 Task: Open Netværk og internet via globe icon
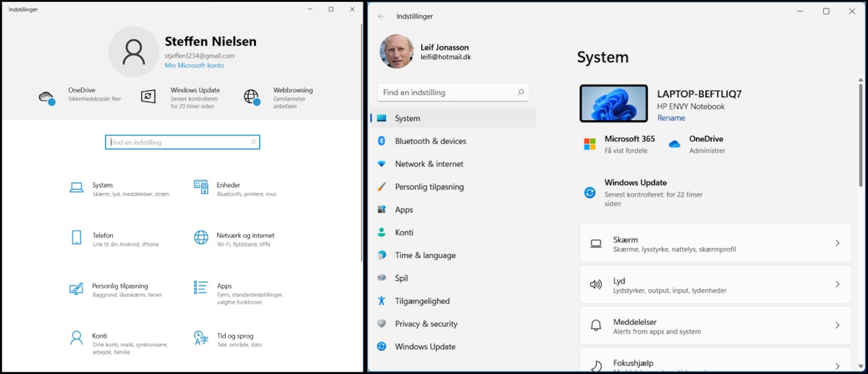[201, 239]
